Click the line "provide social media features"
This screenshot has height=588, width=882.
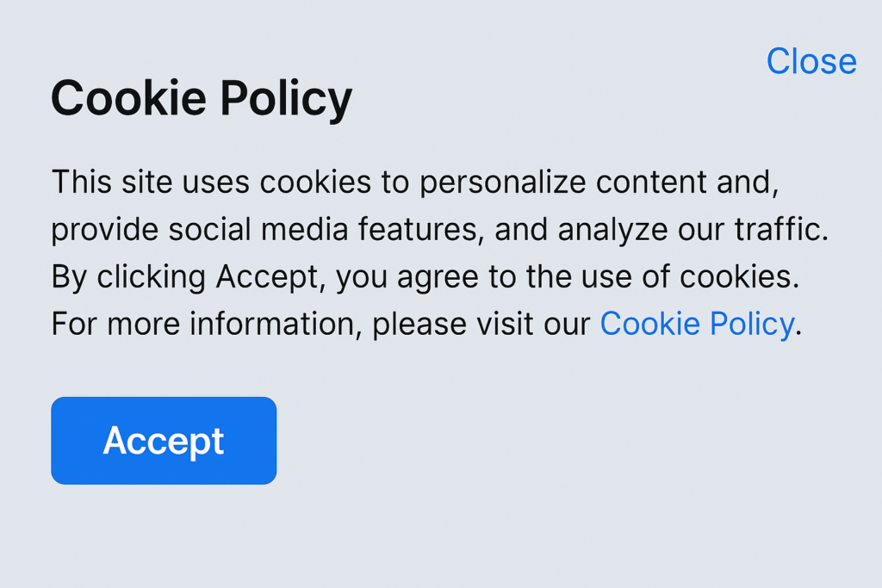(440, 230)
